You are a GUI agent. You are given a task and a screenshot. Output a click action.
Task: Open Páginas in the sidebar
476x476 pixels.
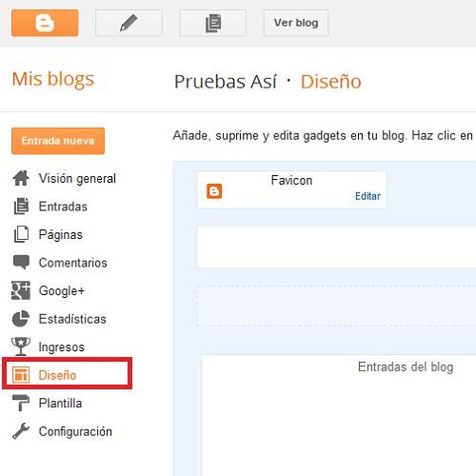pyautogui.click(x=61, y=235)
